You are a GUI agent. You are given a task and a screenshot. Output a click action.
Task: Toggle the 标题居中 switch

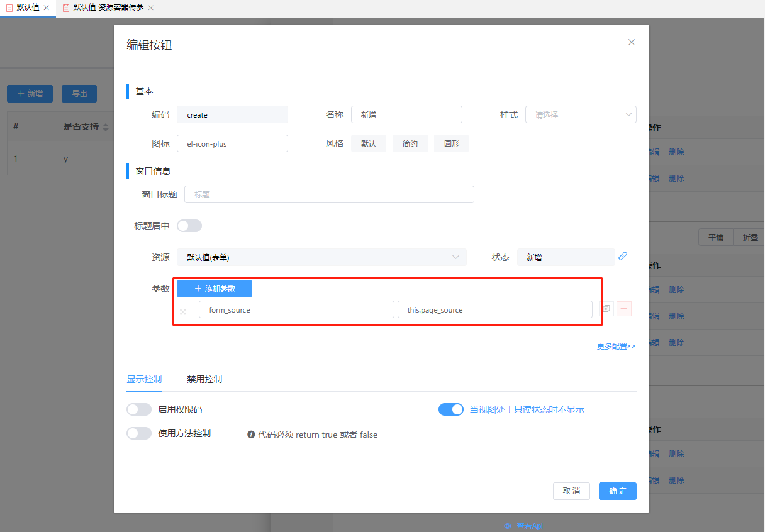[189, 226]
